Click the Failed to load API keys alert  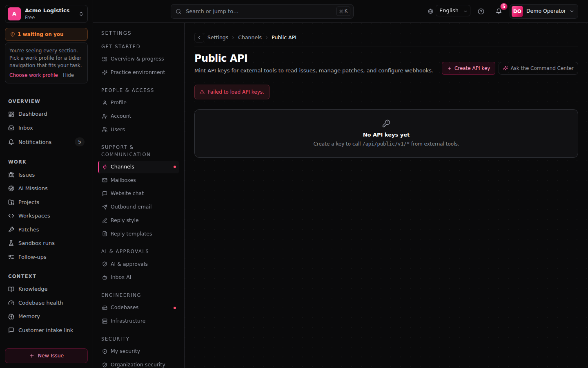click(x=232, y=92)
